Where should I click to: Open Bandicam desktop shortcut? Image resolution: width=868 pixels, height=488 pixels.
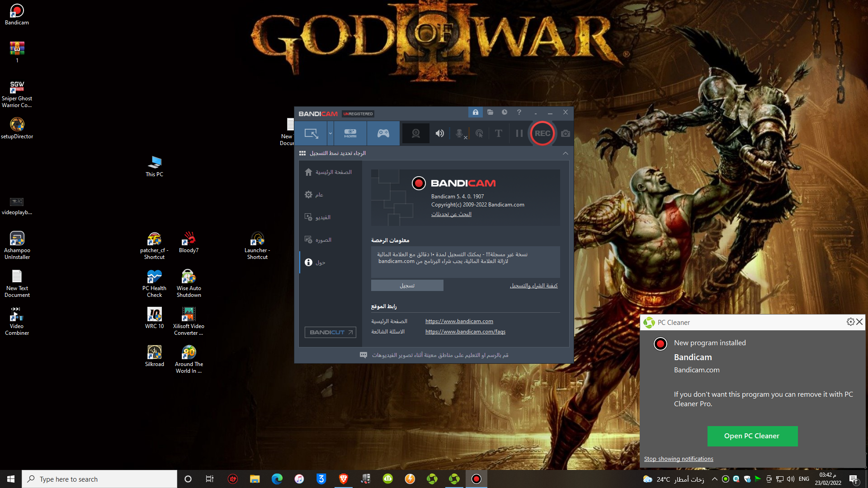(x=17, y=14)
